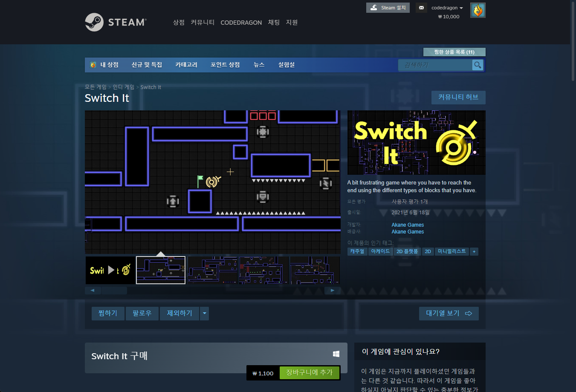
Task: Click the 팔로우 follow button
Action: pos(142,314)
